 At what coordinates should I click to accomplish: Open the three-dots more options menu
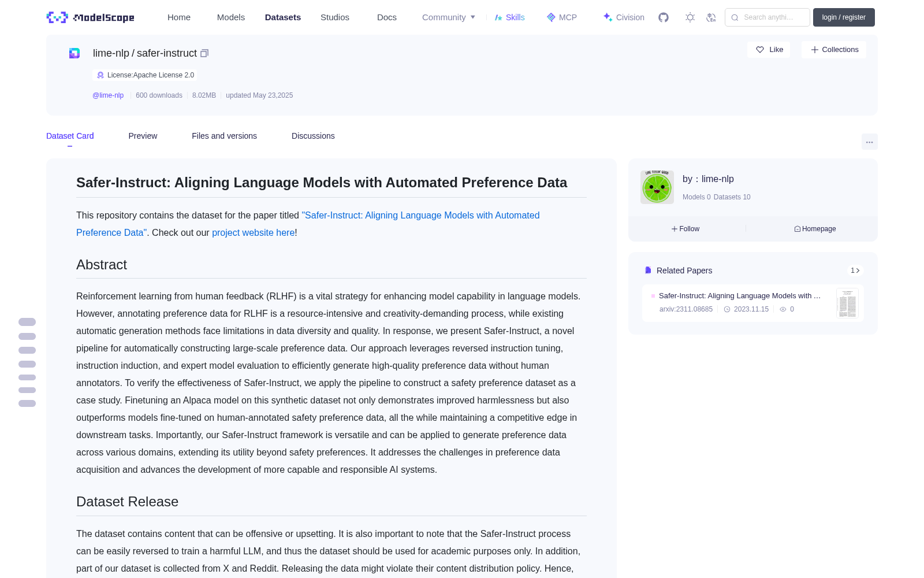(869, 142)
